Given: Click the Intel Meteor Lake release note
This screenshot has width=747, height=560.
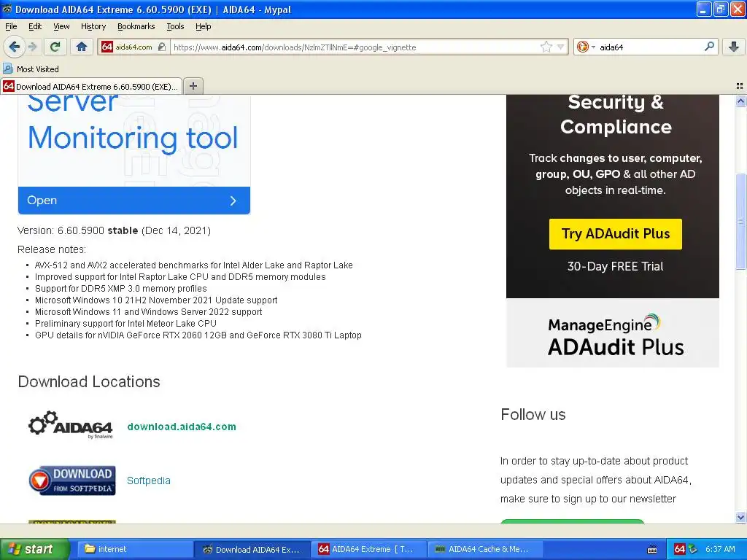Looking at the screenshot, I should click(125, 323).
